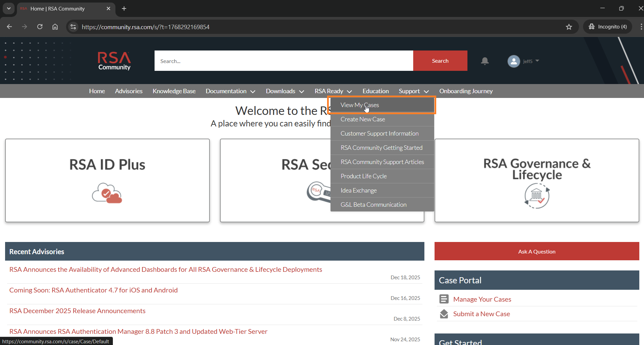Click the jeff5 user avatar icon
This screenshot has width=644, height=345.
pyautogui.click(x=514, y=61)
